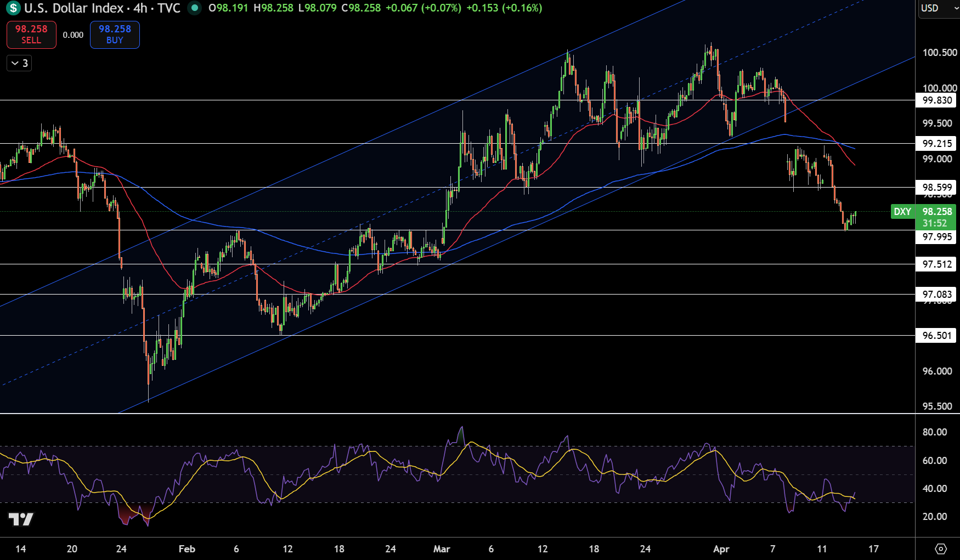Click the green DXY label on the chart
The image size is (960, 560).
point(902,212)
